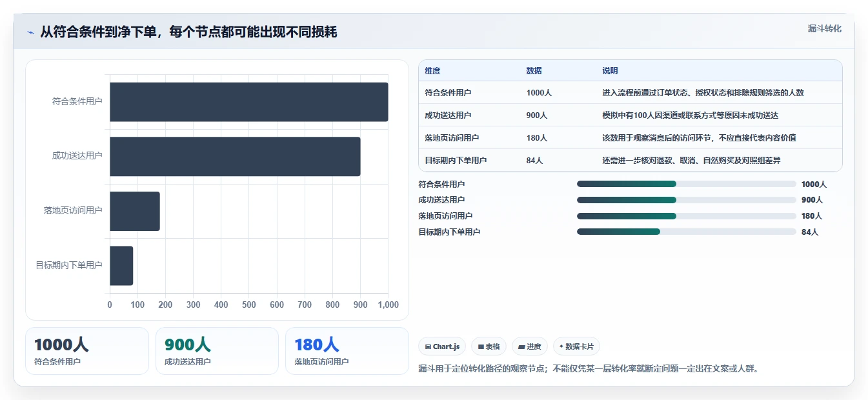Click the 180人 value beside the progress bar
This screenshot has height=400, width=868.
click(812, 216)
